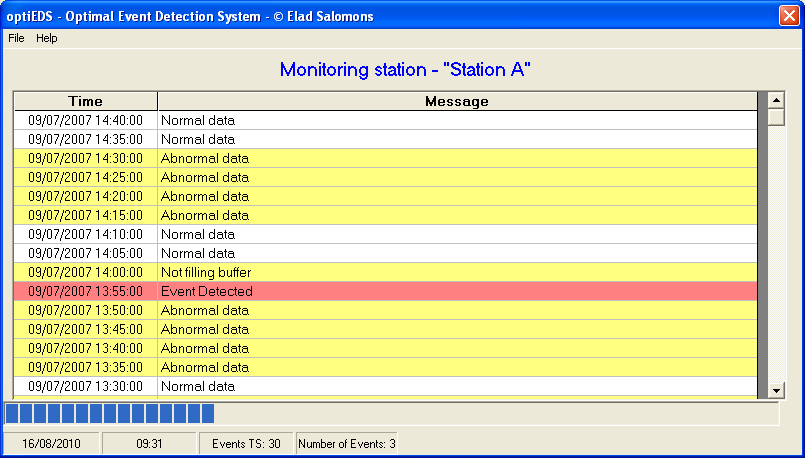The height and width of the screenshot is (458, 805).
Task: Open the Help menu
Action: click(x=47, y=39)
